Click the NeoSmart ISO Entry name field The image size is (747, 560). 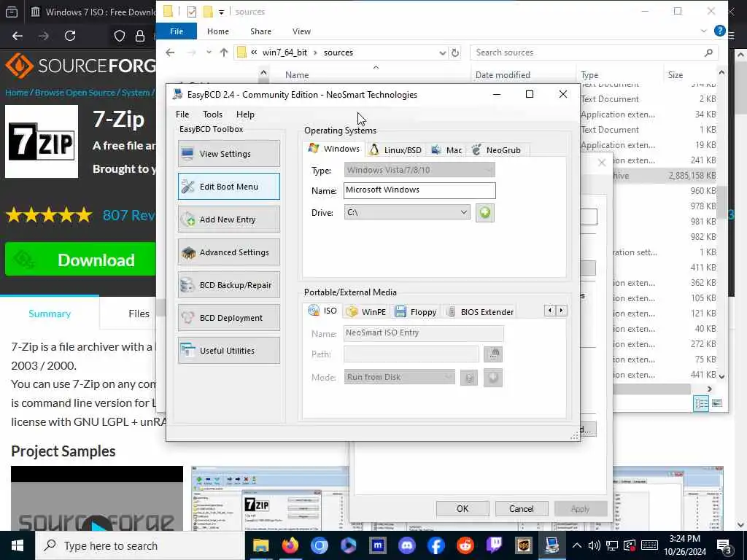click(x=424, y=332)
